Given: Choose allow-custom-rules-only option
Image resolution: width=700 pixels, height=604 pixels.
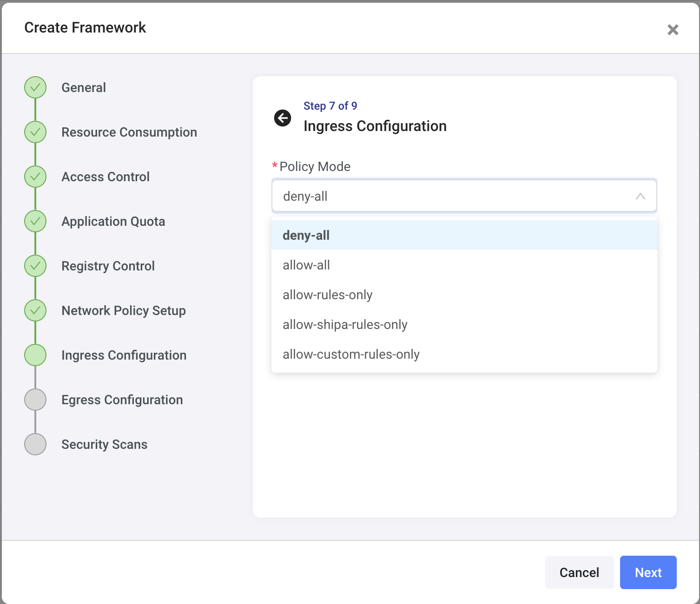Looking at the screenshot, I should point(351,355).
